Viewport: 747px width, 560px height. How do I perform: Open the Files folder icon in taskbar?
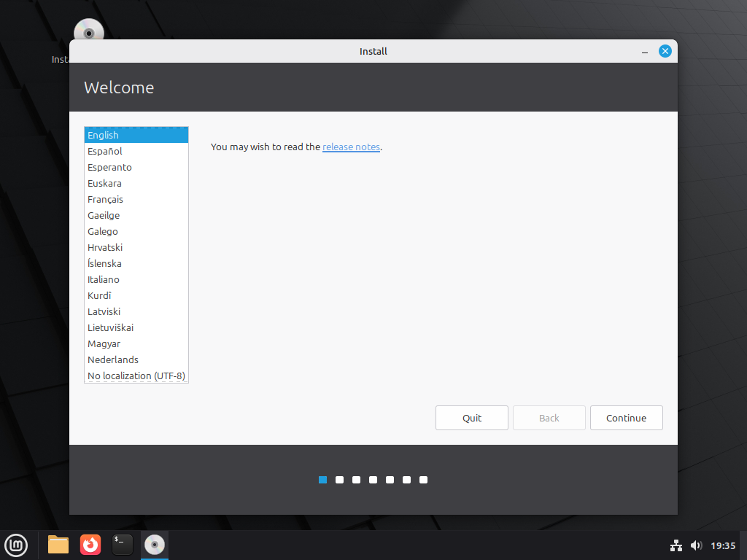pyautogui.click(x=58, y=545)
